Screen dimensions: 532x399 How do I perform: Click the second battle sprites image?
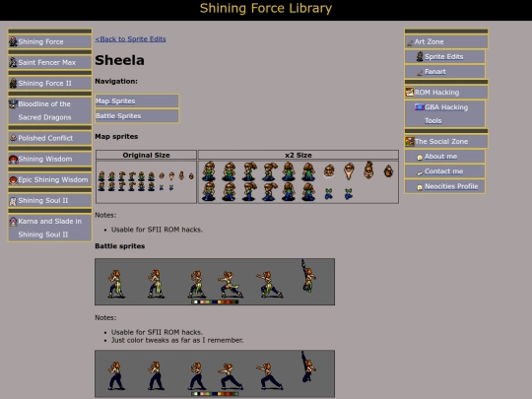click(215, 374)
